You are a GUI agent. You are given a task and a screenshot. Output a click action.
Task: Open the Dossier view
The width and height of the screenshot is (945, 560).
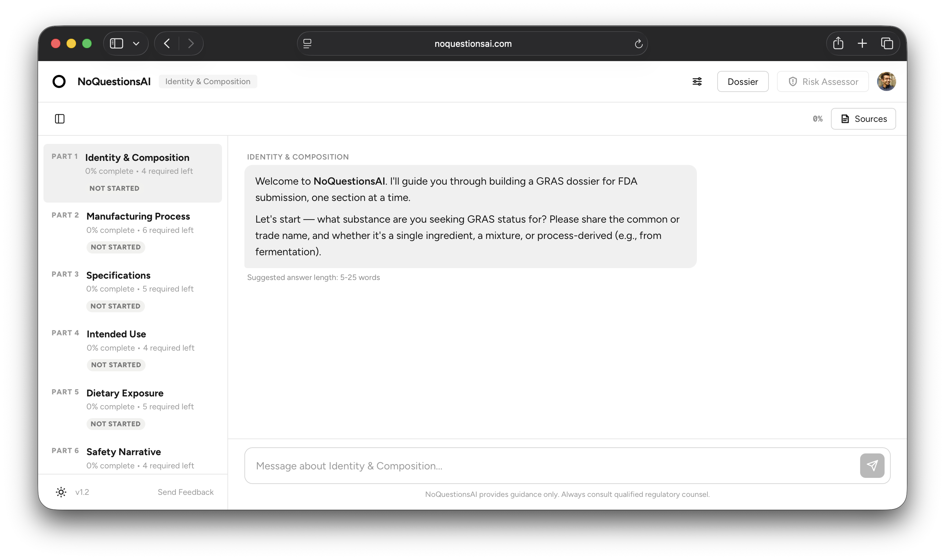(x=742, y=81)
